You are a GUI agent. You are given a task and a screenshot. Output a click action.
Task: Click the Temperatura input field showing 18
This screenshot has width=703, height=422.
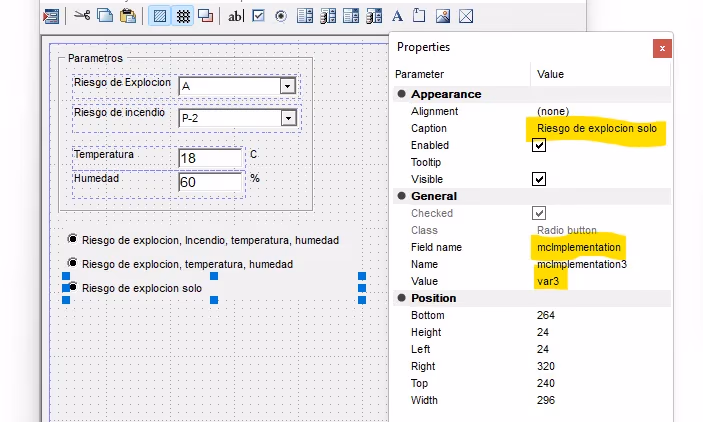[210, 158]
